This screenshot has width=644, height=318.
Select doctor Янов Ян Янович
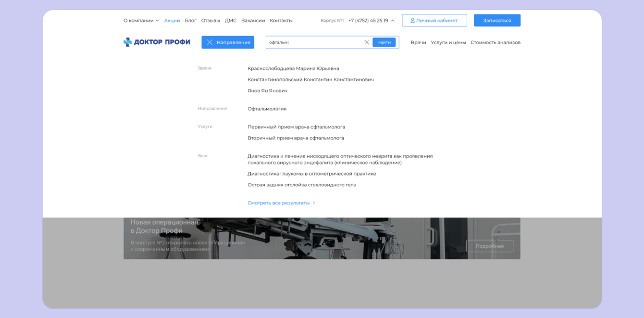(x=267, y=90)
